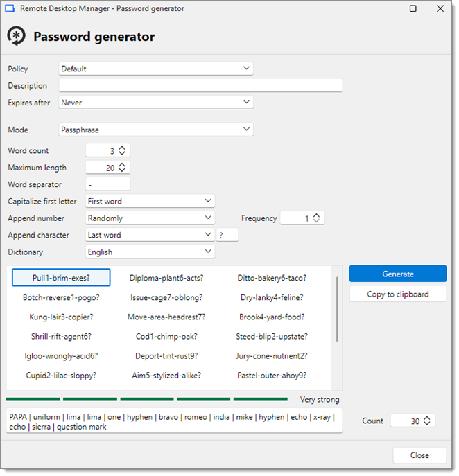The width and height of the screenshot is (459, 476).
Task: Increase Word count with the up arrow
Action: (x=122, y=148)
